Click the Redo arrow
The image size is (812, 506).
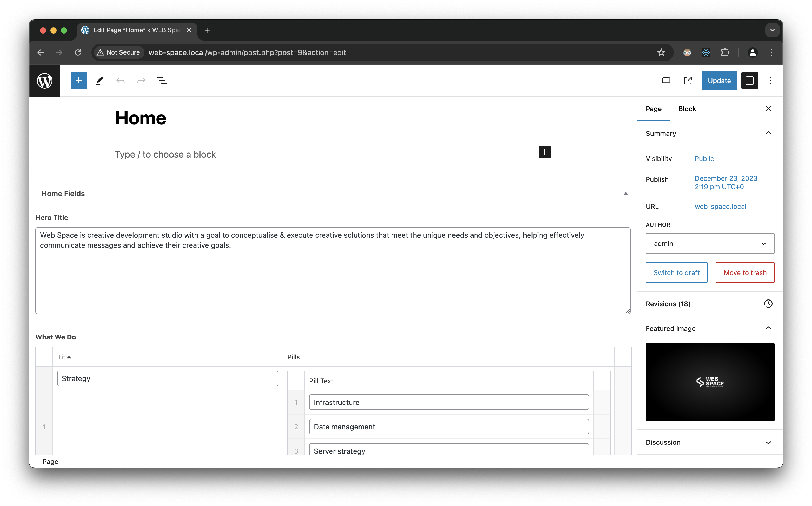(x=141, y=80)
